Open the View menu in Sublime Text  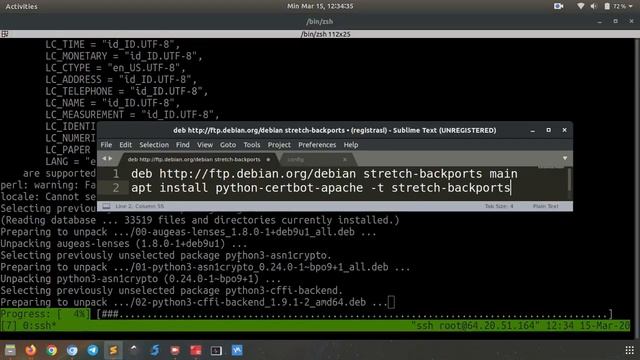click(205, 145)
